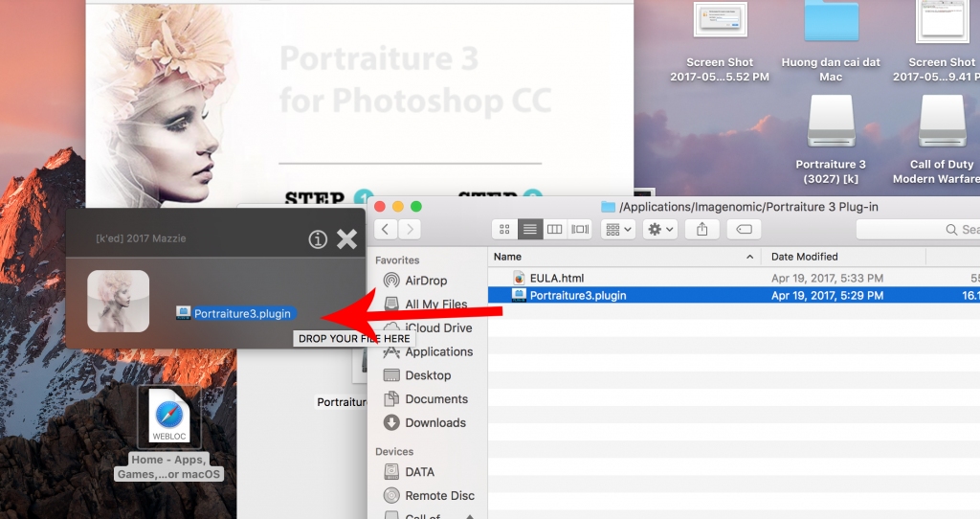
Task: Click the info icon in patcher window
Action: (x=318, y=239)
